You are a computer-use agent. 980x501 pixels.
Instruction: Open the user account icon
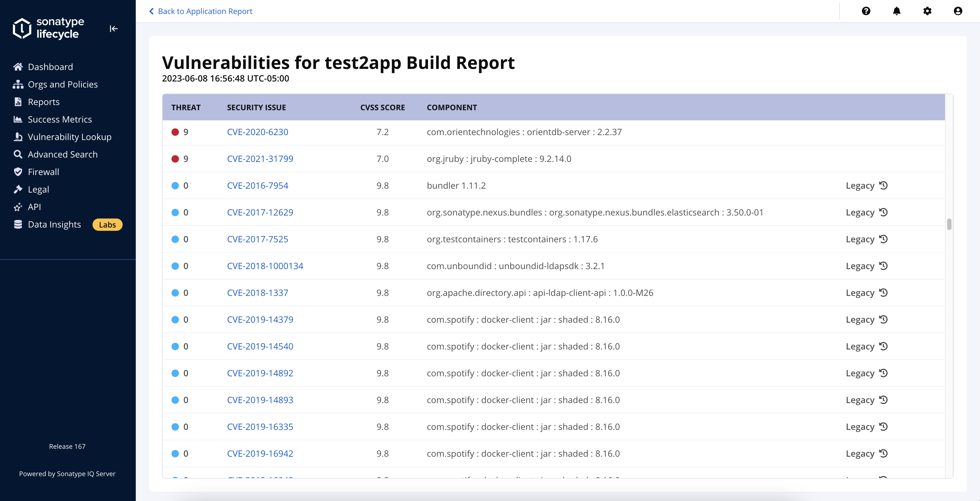point(958,11)
